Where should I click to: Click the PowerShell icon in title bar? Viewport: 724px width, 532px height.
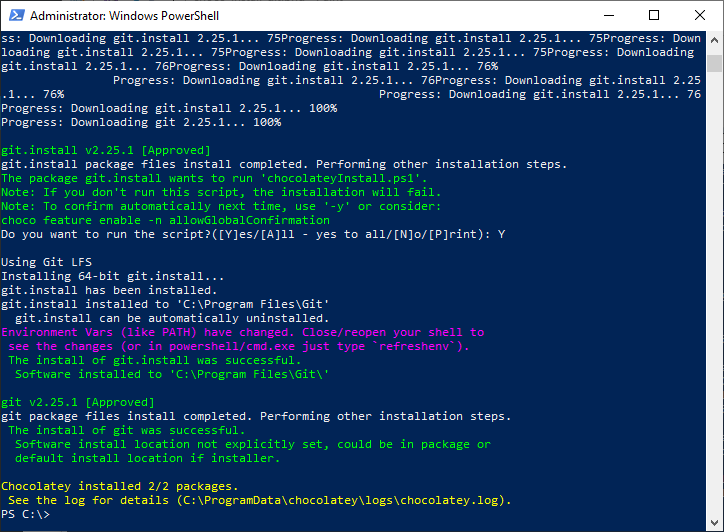[x=17, y=15]
